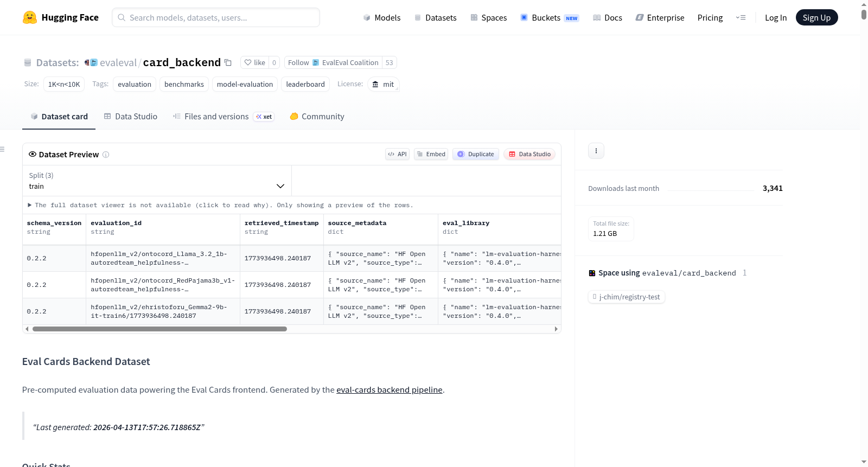Expand the full dataset viewer notice
868x467 pixels.
click(x=220, y=205)
